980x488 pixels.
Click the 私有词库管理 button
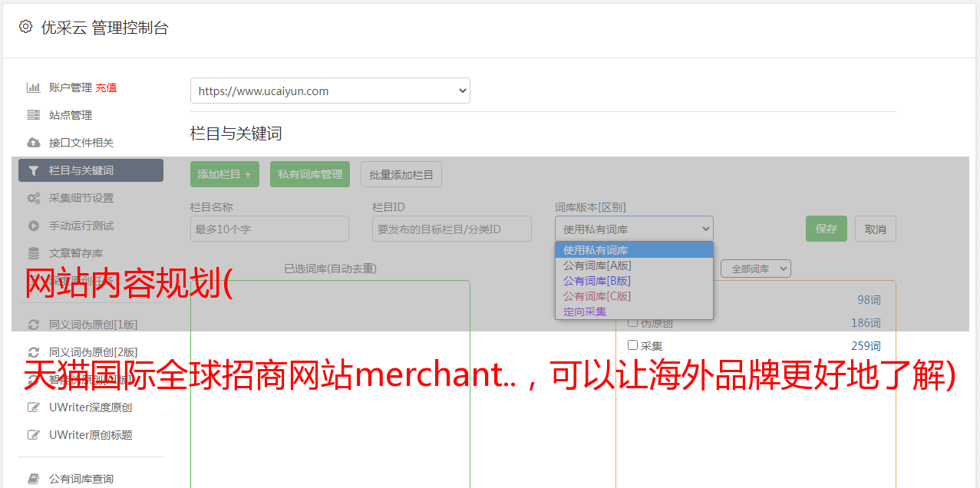[x=310, y=174]
